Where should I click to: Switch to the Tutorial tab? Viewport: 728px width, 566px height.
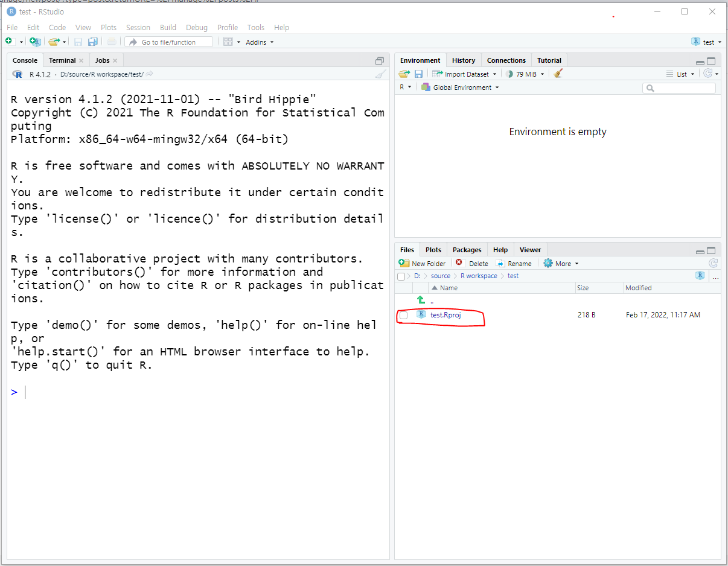pos(549,60)
